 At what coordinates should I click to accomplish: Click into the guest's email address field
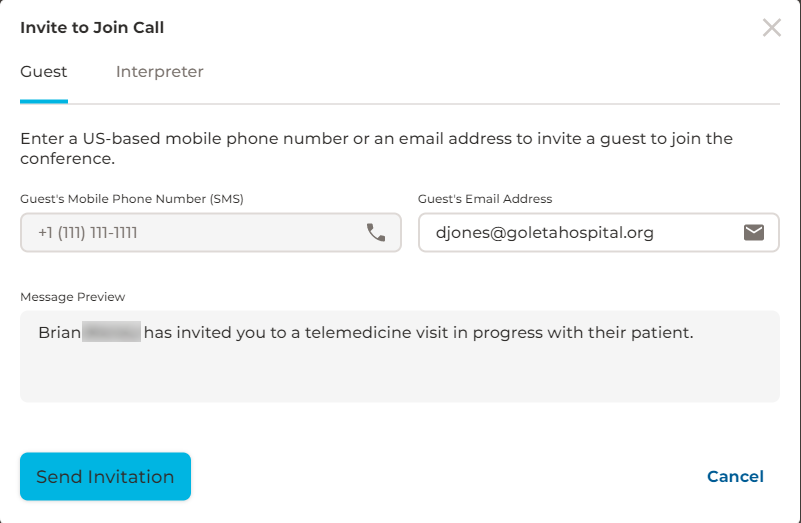(580, 233)
